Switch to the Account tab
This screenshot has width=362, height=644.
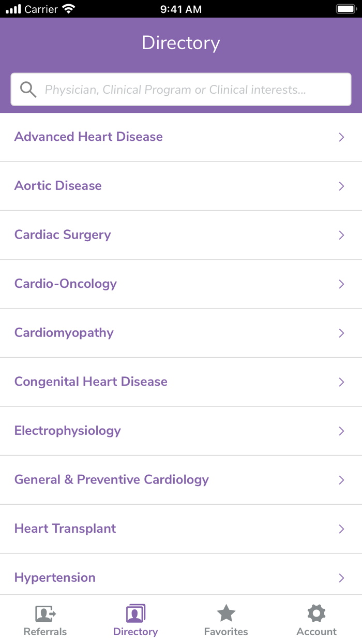(316, 619)
